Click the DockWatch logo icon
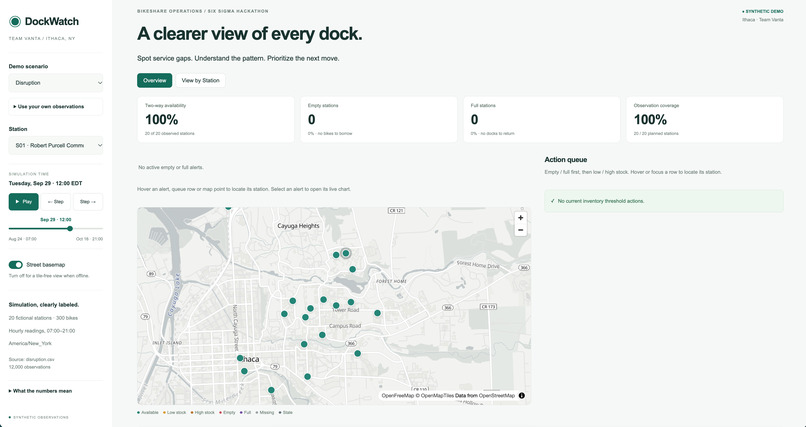The image size is (806, 427). pyautogui.click(x=15, y=21)
